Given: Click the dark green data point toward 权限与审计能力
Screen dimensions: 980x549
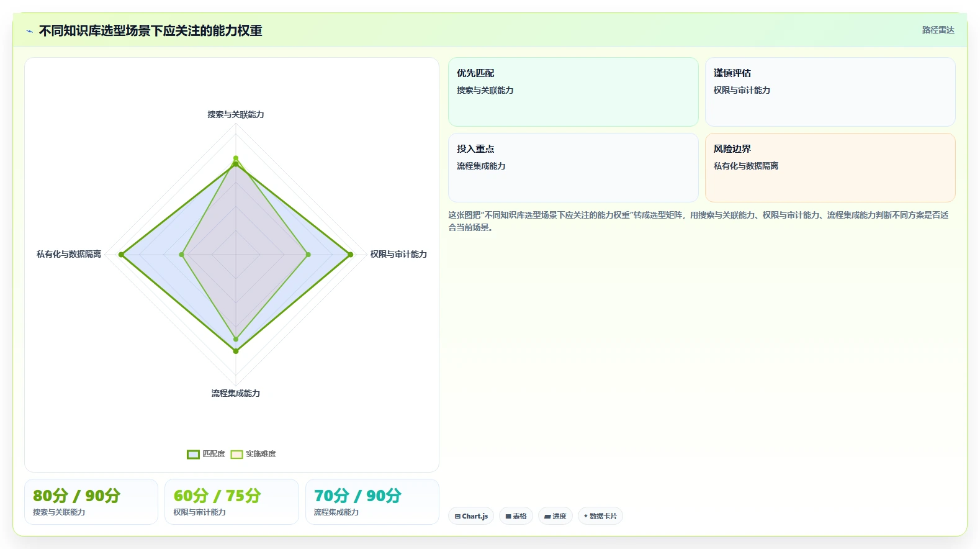Looking at the screenshot, I should point(350,255).
